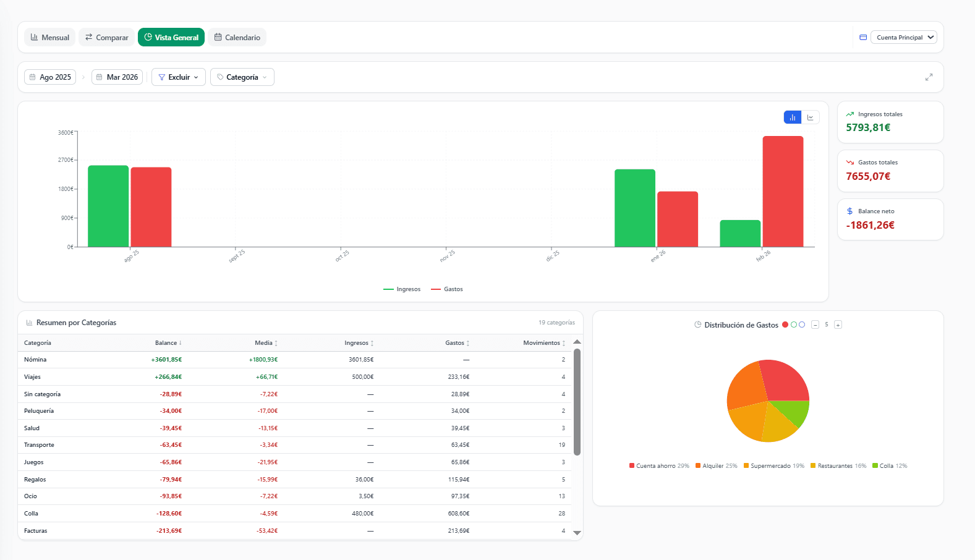Select the blue distribution radio circle
This screenshot has height=560, width=975.
coord(802,325)
